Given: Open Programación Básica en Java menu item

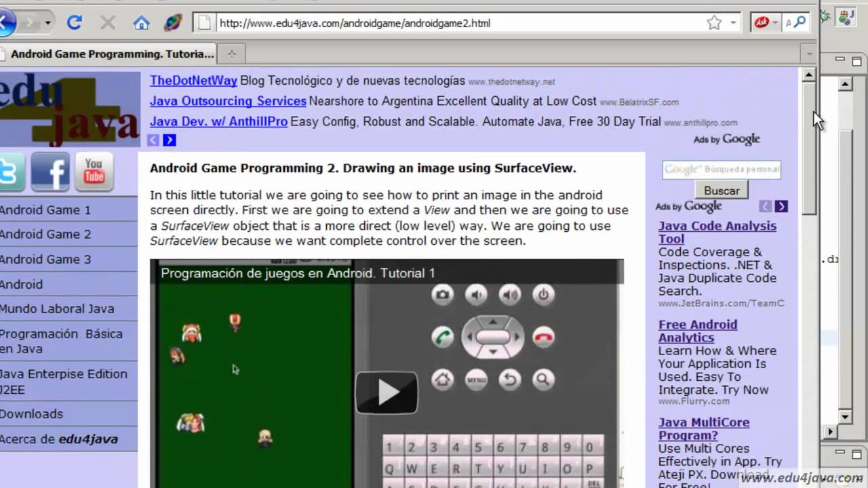Looking at the screenshot, I should 68,341.
